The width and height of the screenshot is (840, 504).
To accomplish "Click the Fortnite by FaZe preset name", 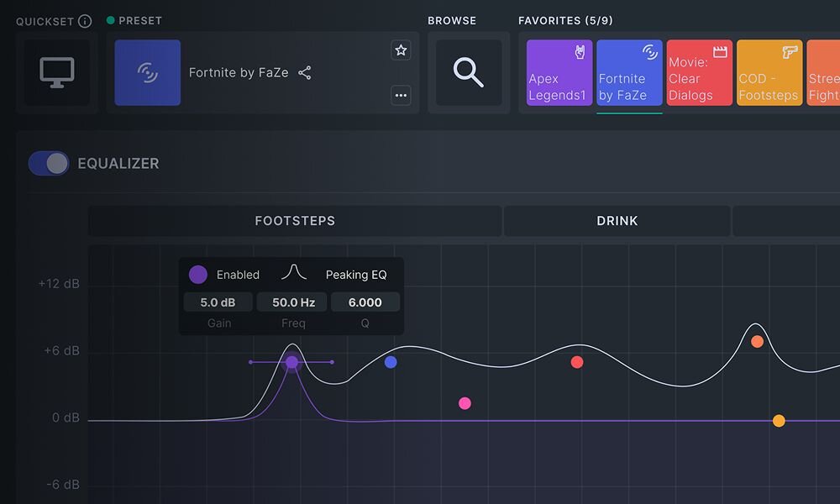I will (x=239, y=72).
